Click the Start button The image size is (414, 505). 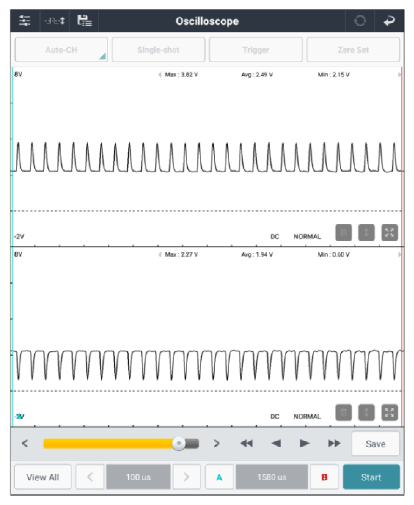coord(371,477)
